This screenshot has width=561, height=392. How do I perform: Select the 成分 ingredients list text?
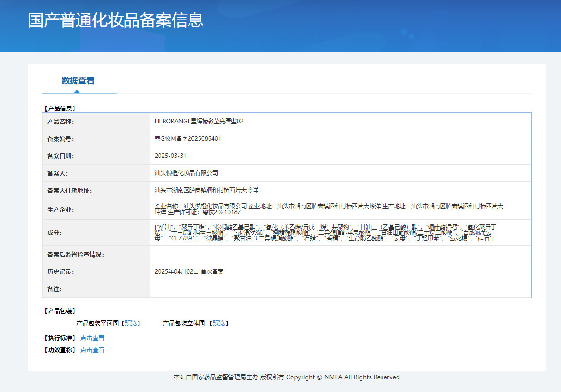[x=326, y=232]
